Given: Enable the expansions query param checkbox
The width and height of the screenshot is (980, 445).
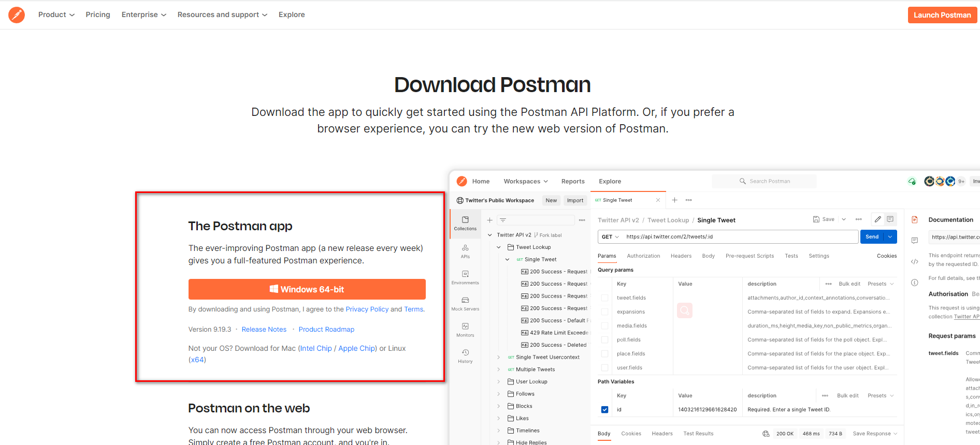Looking at the screenshot, I should 604,312.
